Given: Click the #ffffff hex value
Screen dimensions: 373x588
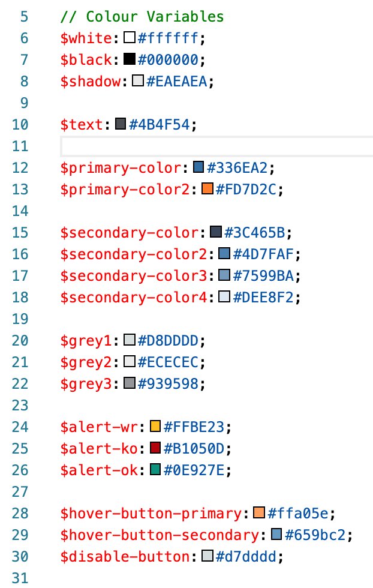Looking at the screenshot, I should [x=169, y=38].
